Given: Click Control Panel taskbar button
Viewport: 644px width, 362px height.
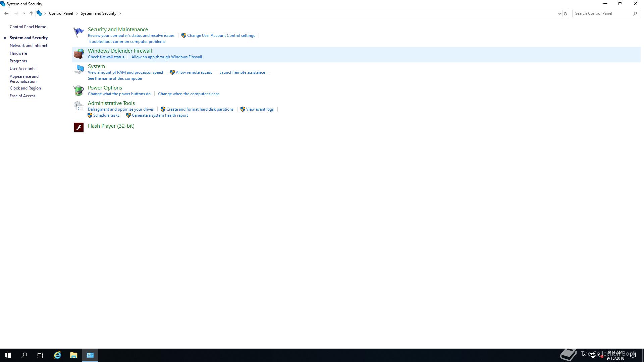Looking at the screenshot, I should click(x=90, y=355).
